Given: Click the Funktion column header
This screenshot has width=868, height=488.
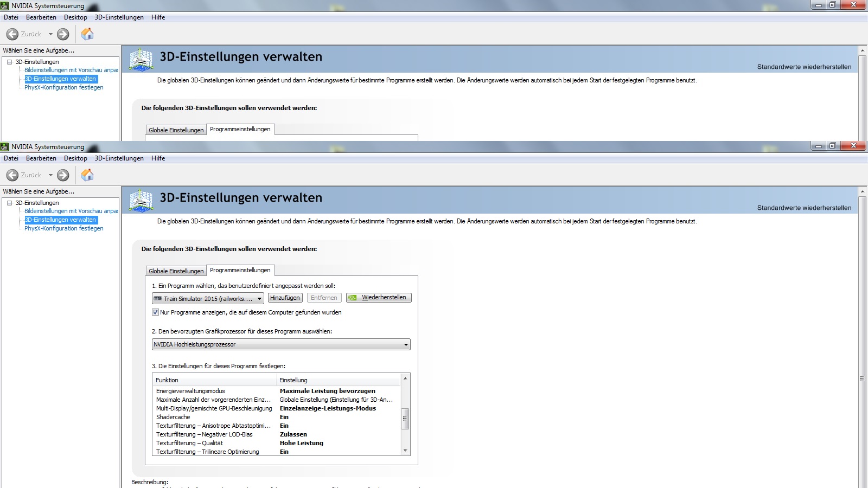Looking at the screenshot, I should click(215, 380).
